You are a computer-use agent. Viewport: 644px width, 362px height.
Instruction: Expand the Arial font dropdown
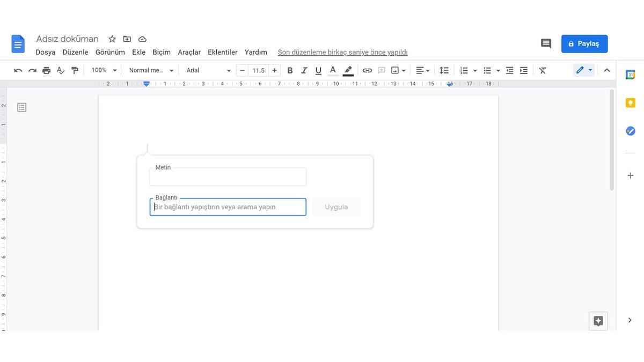point(208,70)
